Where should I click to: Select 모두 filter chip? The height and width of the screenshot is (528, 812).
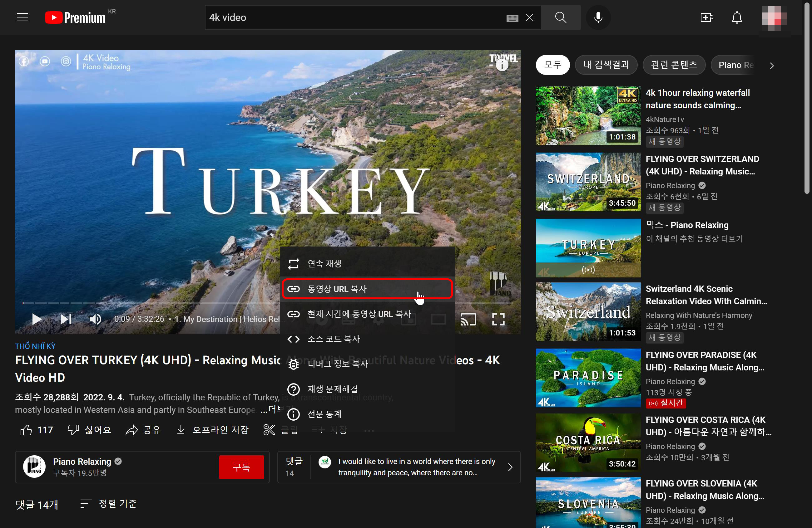[552, 65]
